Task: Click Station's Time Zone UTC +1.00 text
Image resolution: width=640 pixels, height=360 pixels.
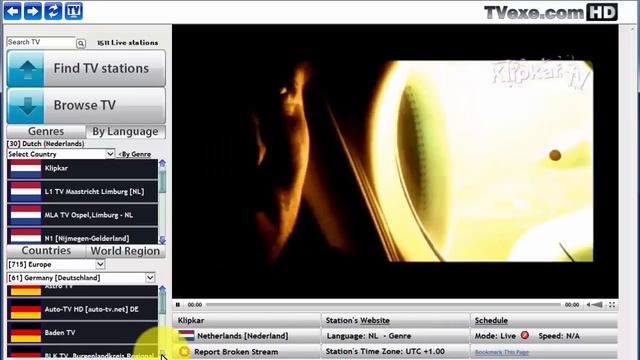Action: click(x=385, y=351)
